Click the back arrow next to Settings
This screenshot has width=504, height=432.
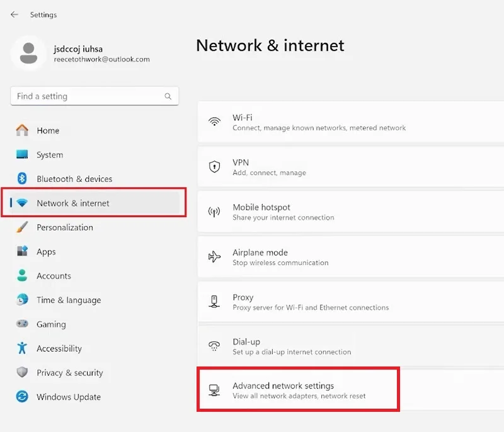click(14, 14)
